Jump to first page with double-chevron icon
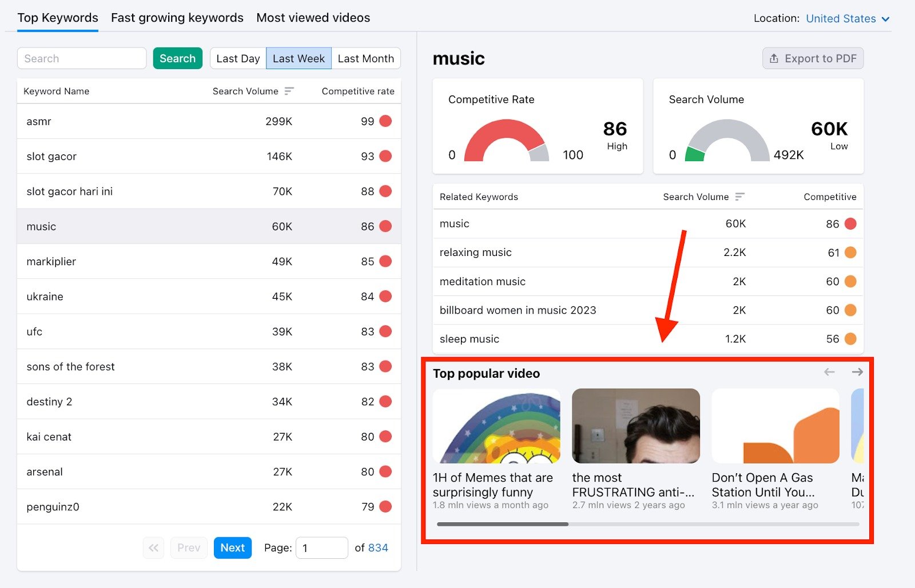915x588 pixels. [153, 547]
